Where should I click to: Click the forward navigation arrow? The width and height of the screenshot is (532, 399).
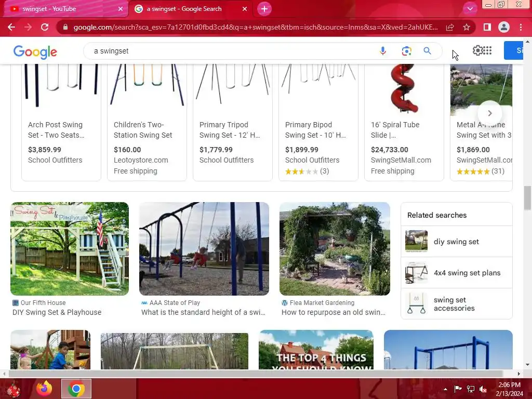point(28,27)
